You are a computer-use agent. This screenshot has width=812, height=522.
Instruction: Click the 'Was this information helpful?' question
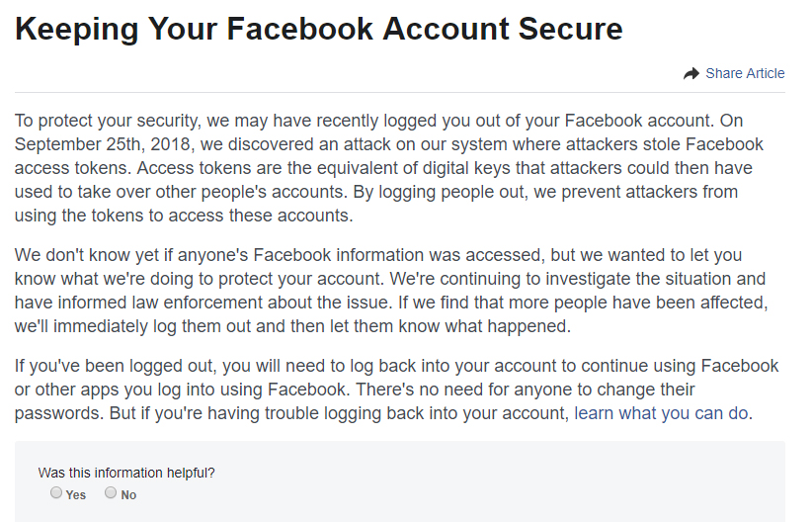coord(126,473)
